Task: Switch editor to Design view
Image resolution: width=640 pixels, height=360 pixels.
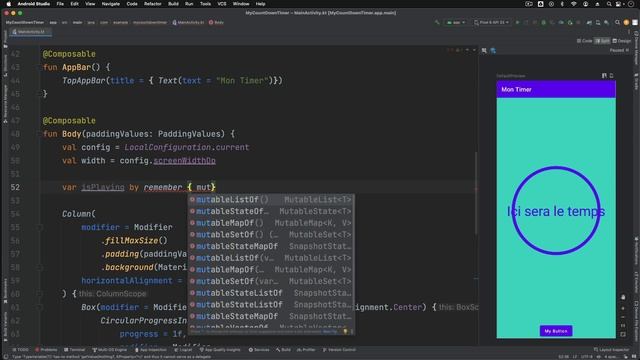Action: pyautogui.click(x=622, y=41)
